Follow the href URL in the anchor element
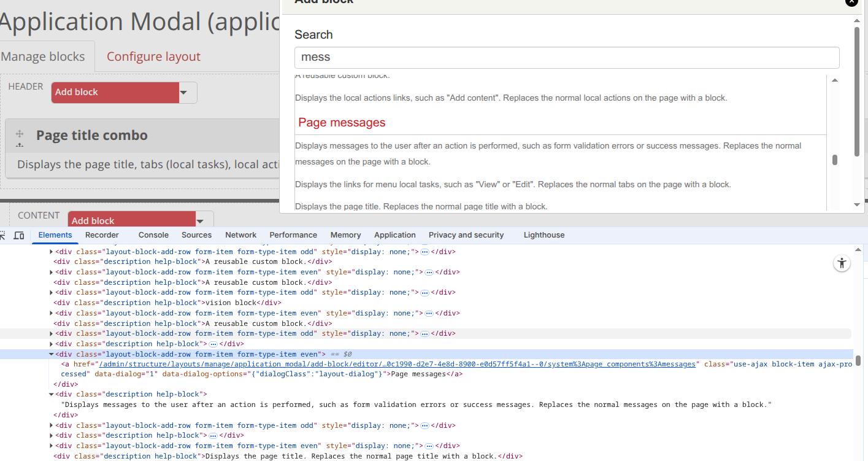This screenshot has height=461, width=868. [x=398, y=364]
